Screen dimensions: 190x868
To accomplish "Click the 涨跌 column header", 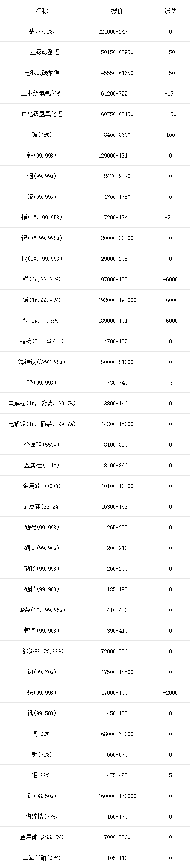I will click(x=170, y=11).
